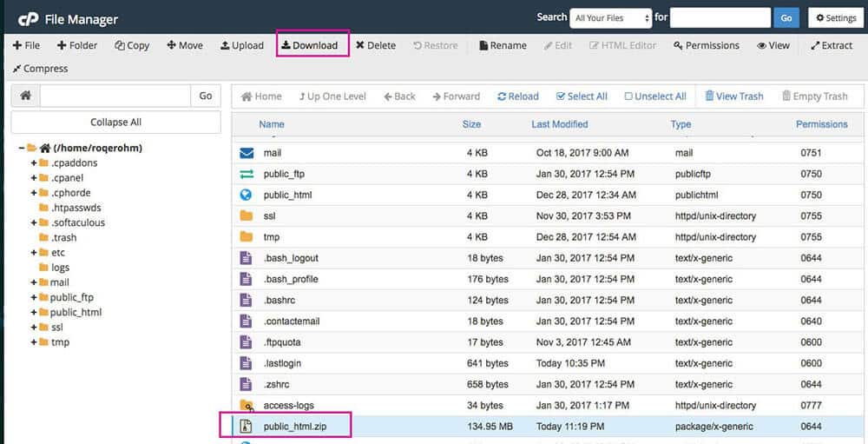
Task: Collapse the /home/roqerohm root tree node
Action: [x=21, y=148]
